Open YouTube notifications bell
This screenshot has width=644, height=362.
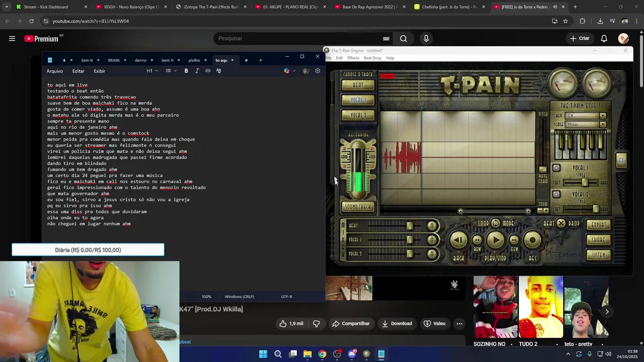coord(604,39)
